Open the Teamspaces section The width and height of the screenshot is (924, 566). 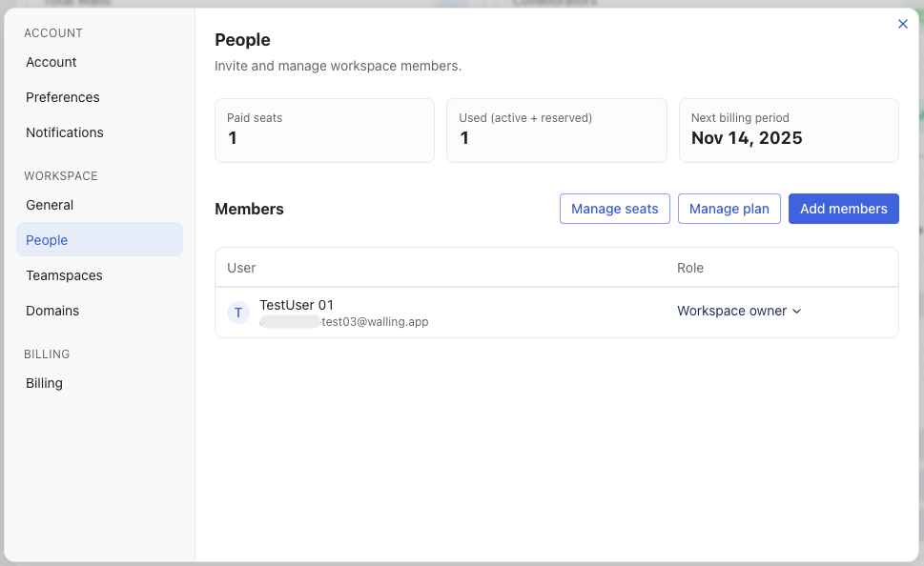(x=64, y=275)
